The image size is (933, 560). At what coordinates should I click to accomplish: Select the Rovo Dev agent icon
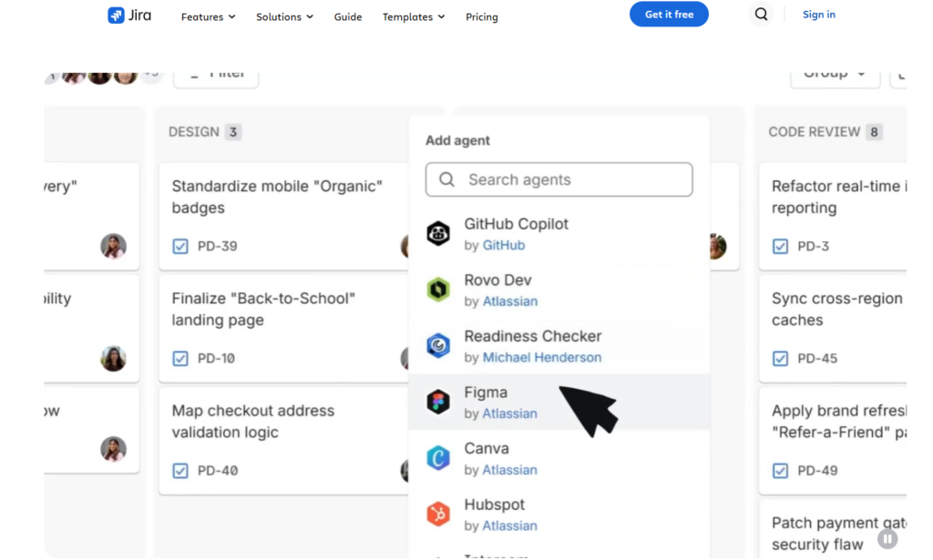tap(438, 290)
